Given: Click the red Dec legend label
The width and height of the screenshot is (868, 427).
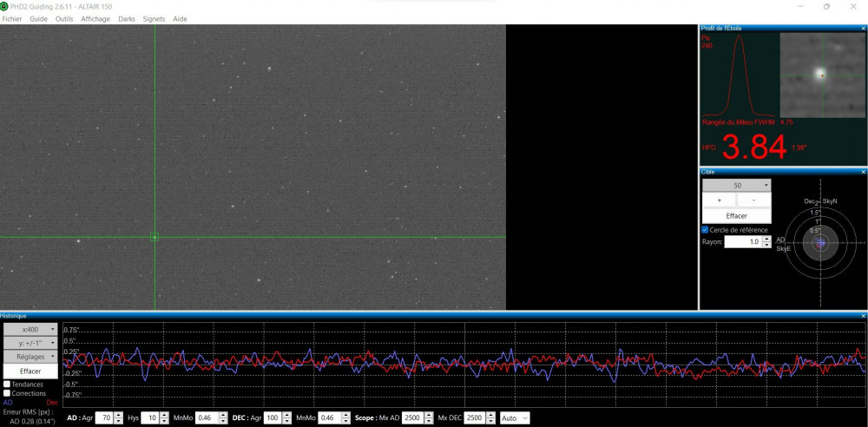Looking at the screenshot, I should (x=52, y=403).
